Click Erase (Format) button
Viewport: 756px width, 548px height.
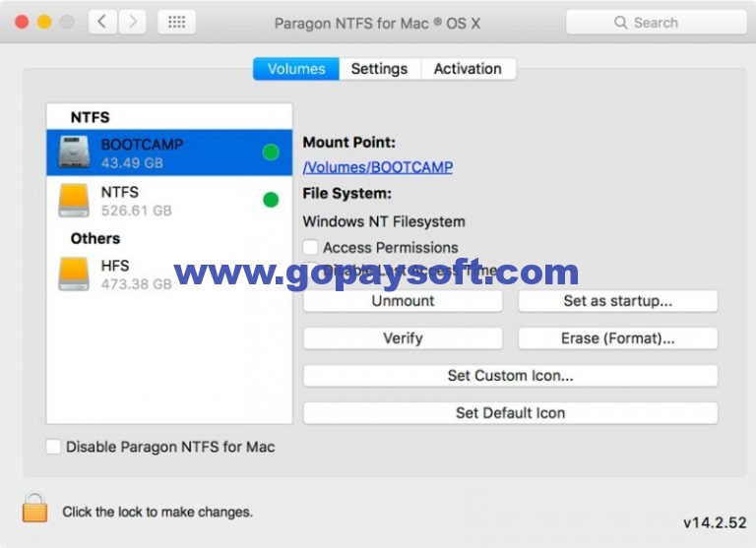point(617,338)
